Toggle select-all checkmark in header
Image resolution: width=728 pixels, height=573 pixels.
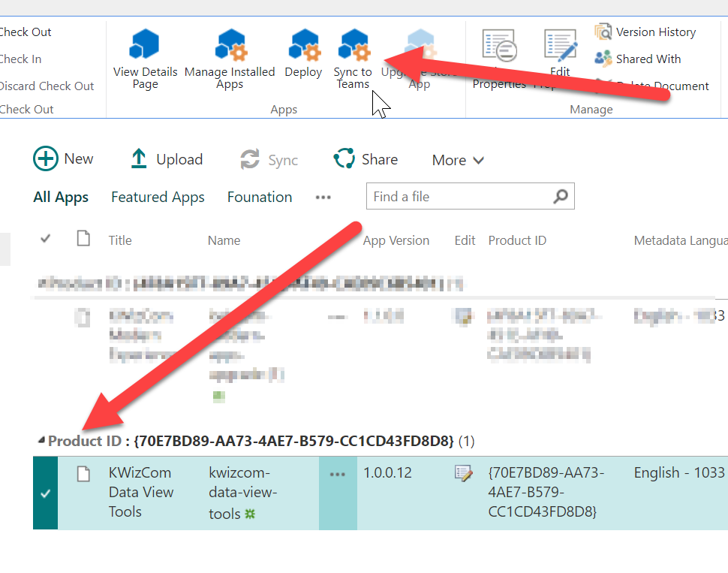[46, 239]
